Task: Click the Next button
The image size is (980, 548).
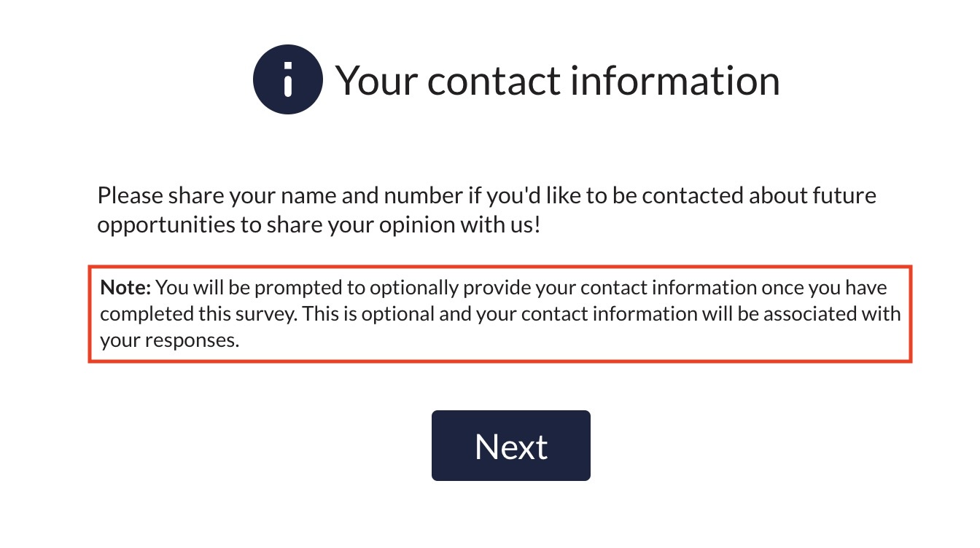Action: point(510,445)
